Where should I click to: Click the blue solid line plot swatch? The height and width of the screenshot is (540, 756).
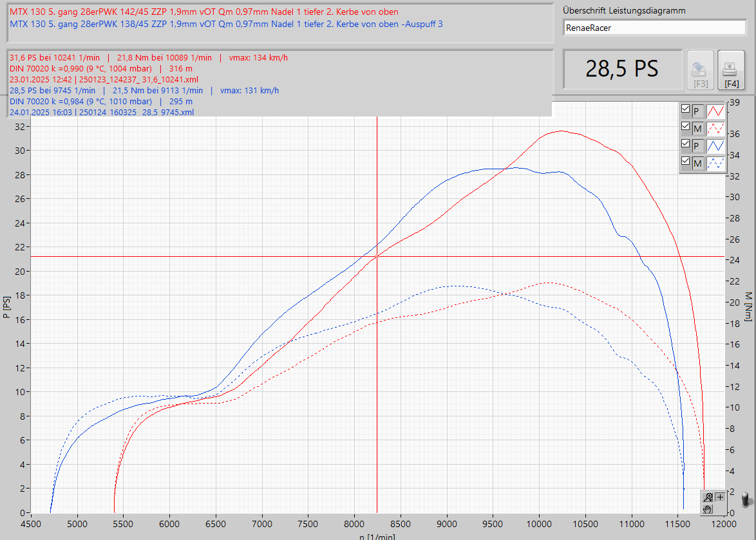[x=716, y=146]
